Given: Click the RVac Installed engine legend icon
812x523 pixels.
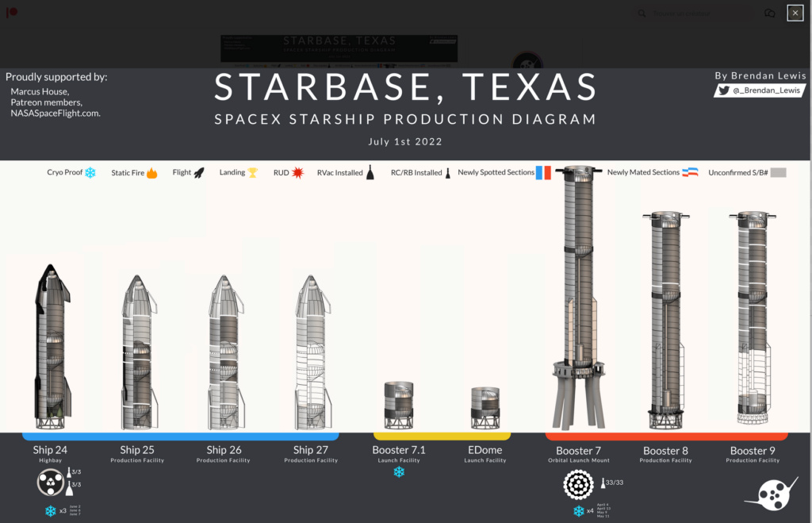Looking at the screenshot, I should (x=370, y=172).
